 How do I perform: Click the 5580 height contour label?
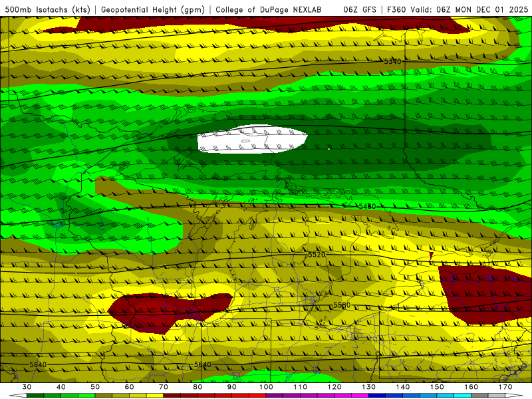342,305
